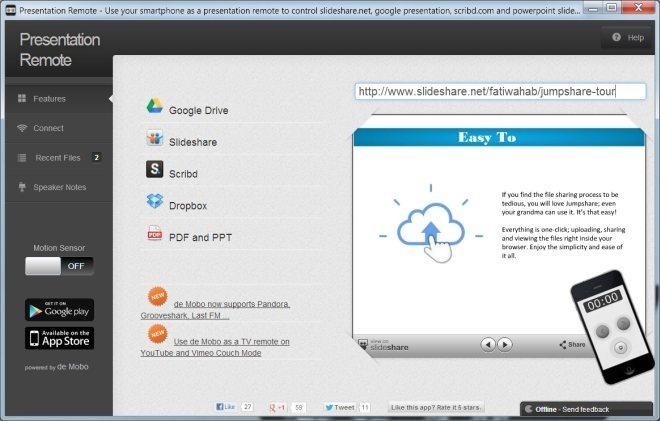The width and height of the screenshot is (660, 421).
Task: Select the Slideshare source icon
Action: click(155, 140)
